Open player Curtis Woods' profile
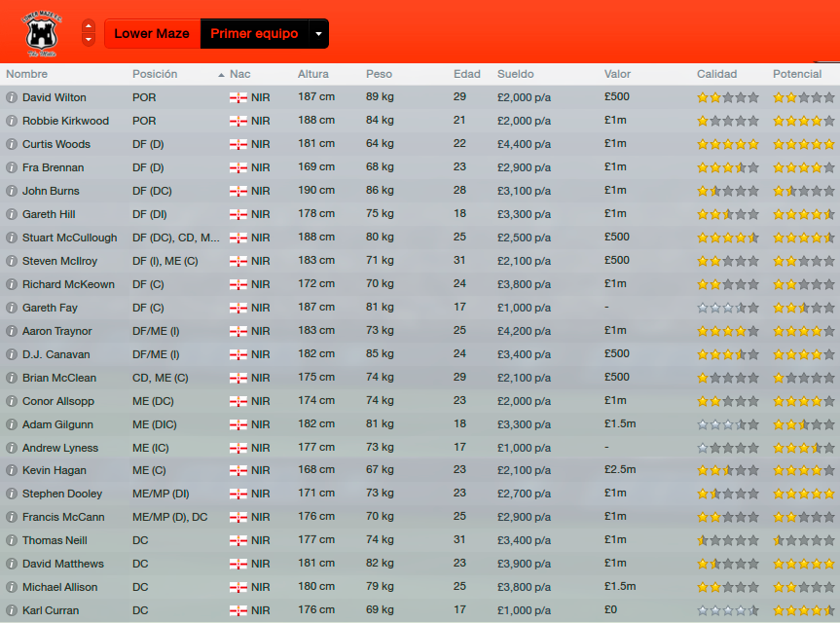The image size is (840, 623). (x=56, y=144)
